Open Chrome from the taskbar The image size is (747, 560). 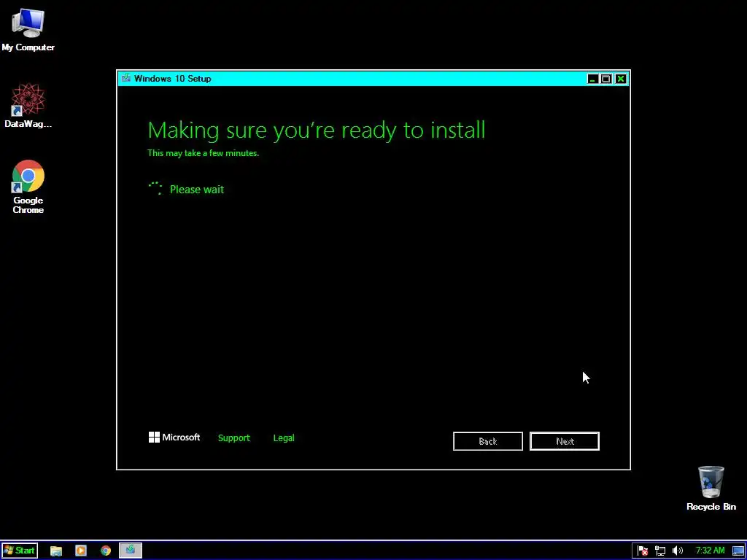(x=106, y=551)
